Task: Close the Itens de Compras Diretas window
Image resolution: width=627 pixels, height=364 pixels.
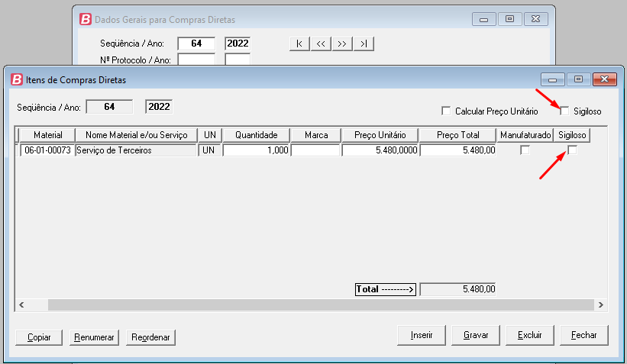Action: 604,79
